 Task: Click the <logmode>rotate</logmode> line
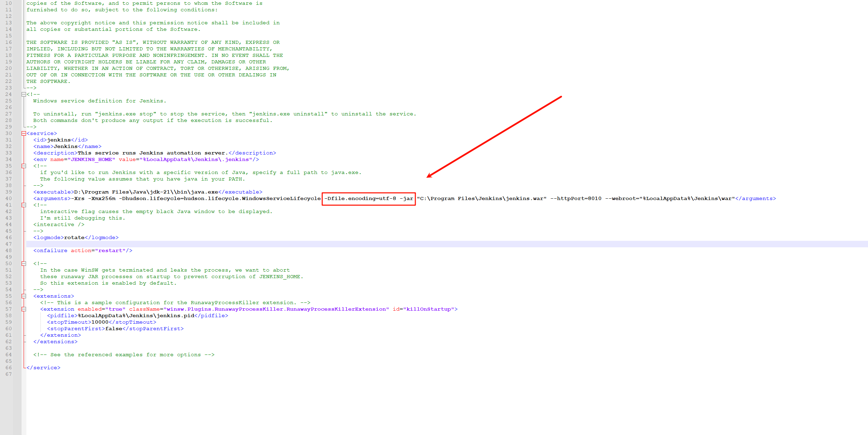tap(76, 238)
